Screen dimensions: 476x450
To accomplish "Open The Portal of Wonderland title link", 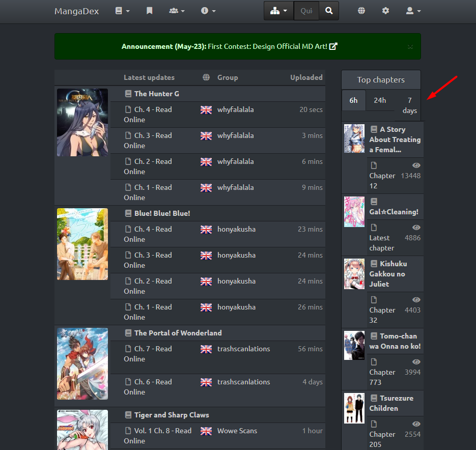I will tap(178, 333).
